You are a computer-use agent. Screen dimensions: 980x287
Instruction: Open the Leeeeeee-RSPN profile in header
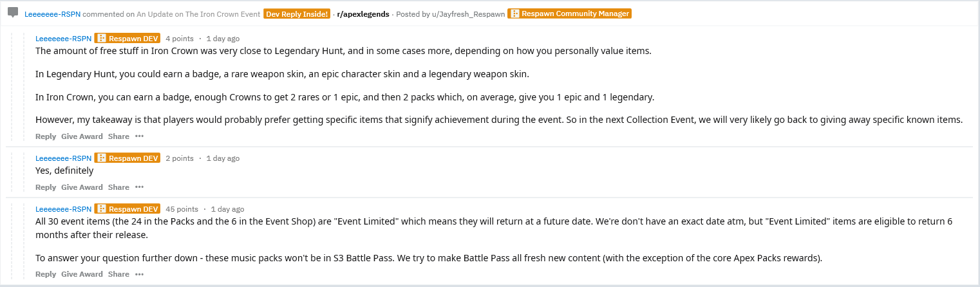pos(52,14)
